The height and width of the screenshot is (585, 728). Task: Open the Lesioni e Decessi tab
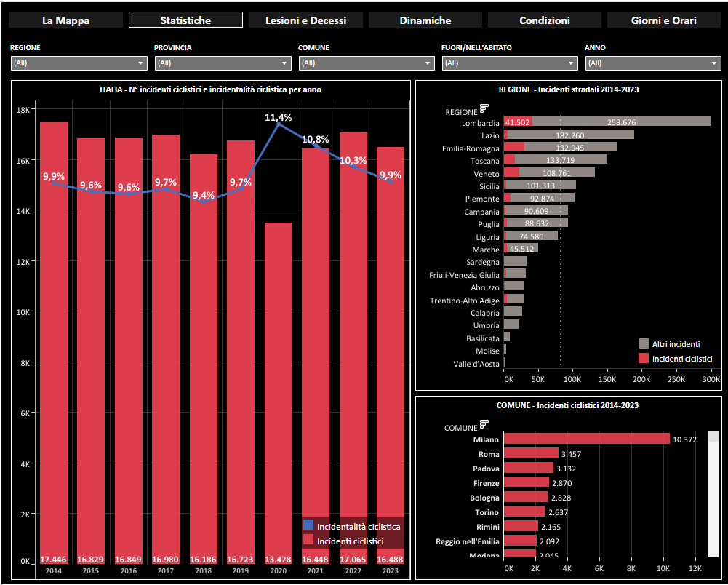tap(305, 20)
